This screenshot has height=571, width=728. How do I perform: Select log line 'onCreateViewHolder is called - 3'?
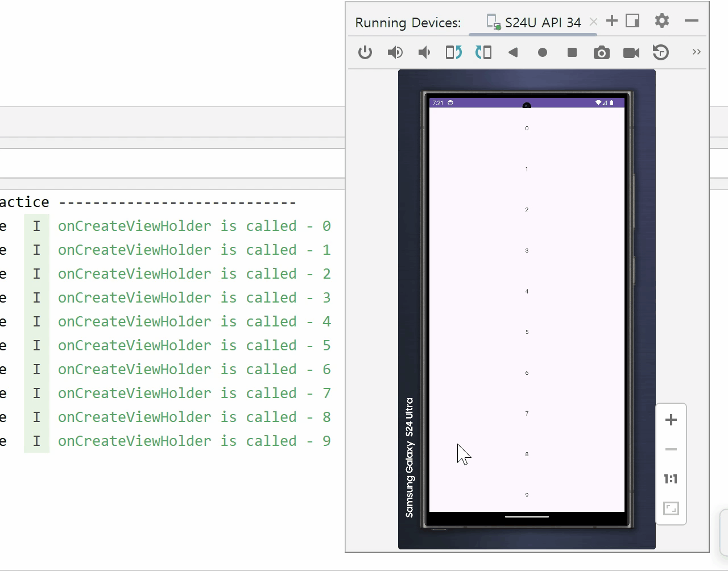pos(195,297)
